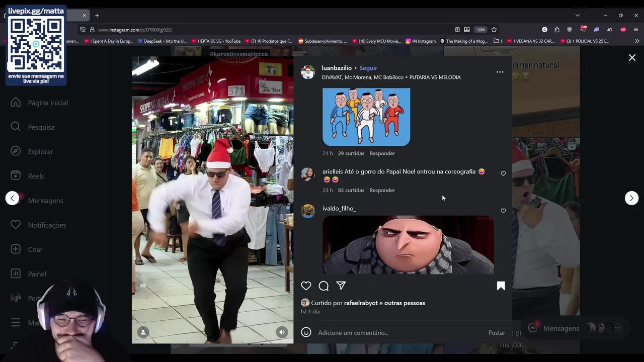Open rafaelrabyot in the liked-by line
644x362 pixels.
tap(361, 303)
